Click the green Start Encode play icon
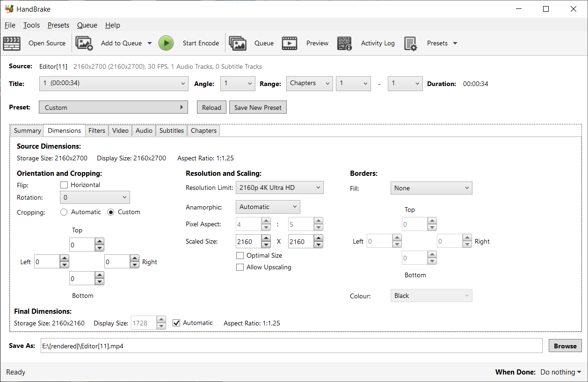The image size is (588, 382). [x=166, y=43]
